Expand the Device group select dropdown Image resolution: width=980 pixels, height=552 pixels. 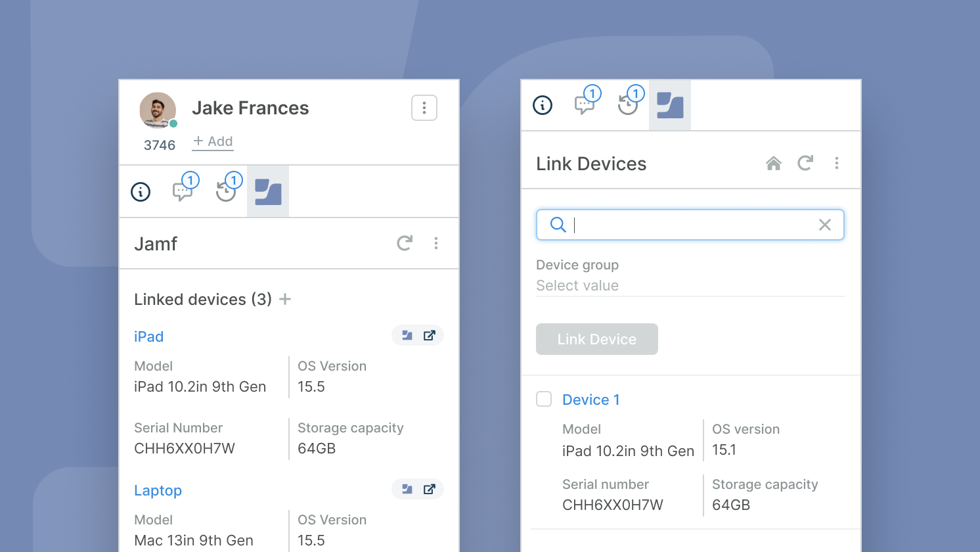[690, 286]
